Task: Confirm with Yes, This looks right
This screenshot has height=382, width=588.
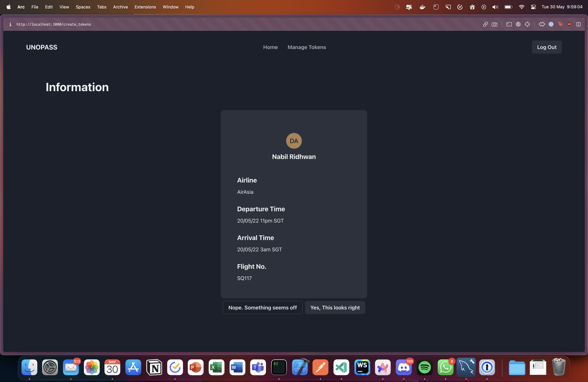Action: point(335,308)
